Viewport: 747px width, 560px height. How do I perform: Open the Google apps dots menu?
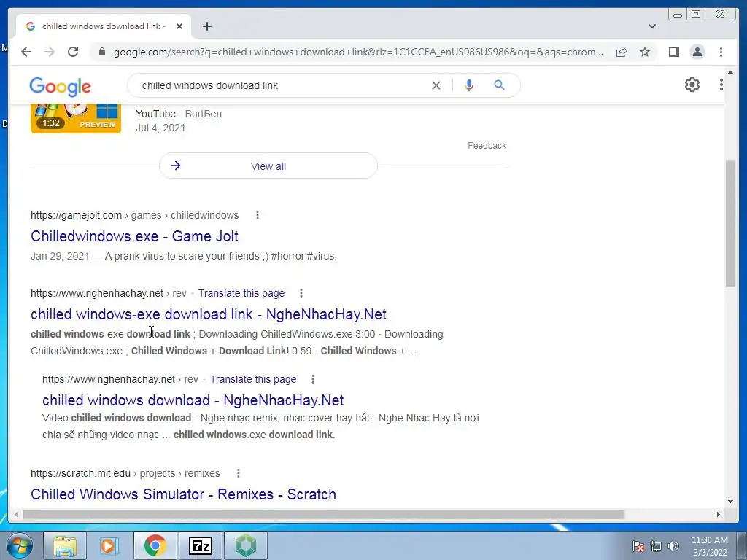pos(721,85)
